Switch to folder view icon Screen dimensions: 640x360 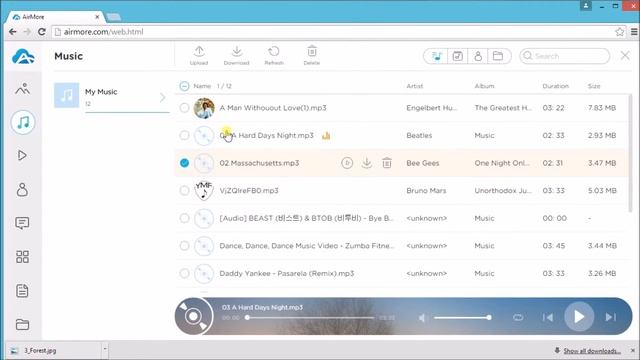pyautogui.click(x=498, y=56)
